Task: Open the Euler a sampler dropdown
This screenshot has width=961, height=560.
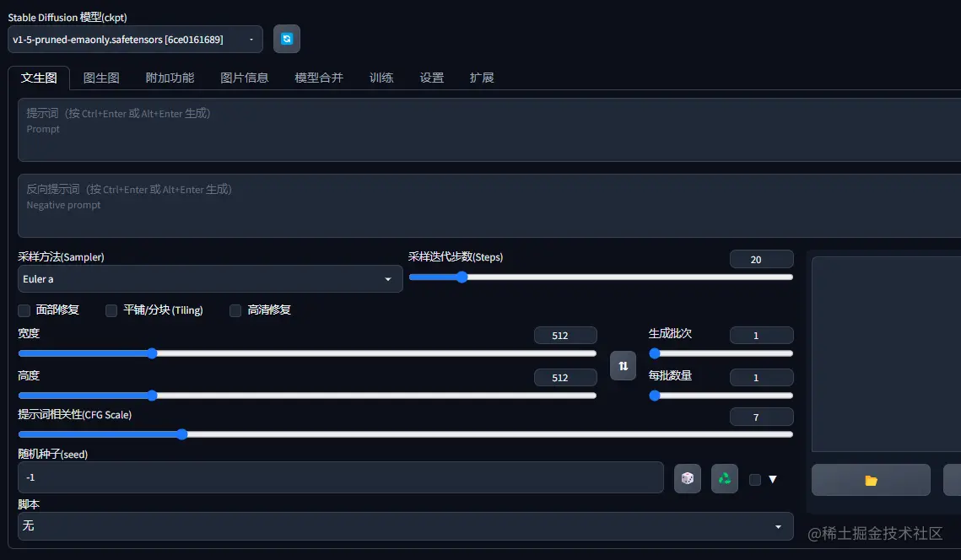Action: coord(210,279)
